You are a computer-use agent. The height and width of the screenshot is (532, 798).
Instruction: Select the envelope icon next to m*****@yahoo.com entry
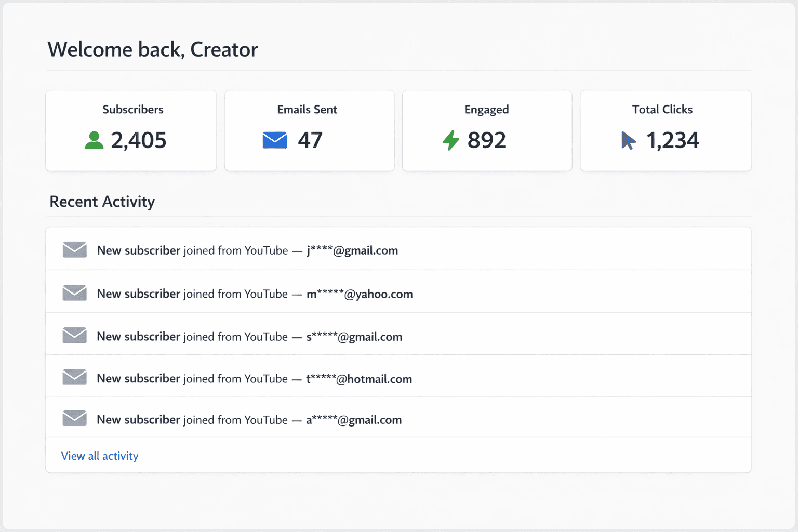point(74,292)
